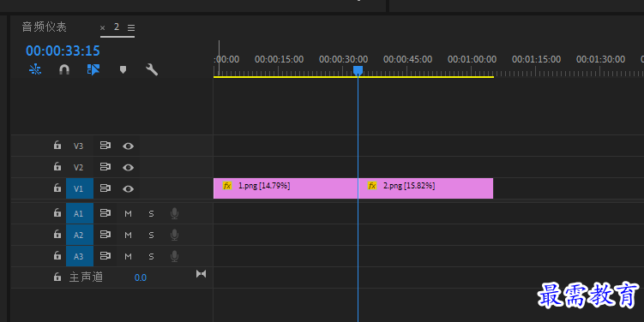This screenshot has height=322, width=644.
Task: Click the 00:00:33:15 playhead timecode
Action: click(x=63, y=51)
